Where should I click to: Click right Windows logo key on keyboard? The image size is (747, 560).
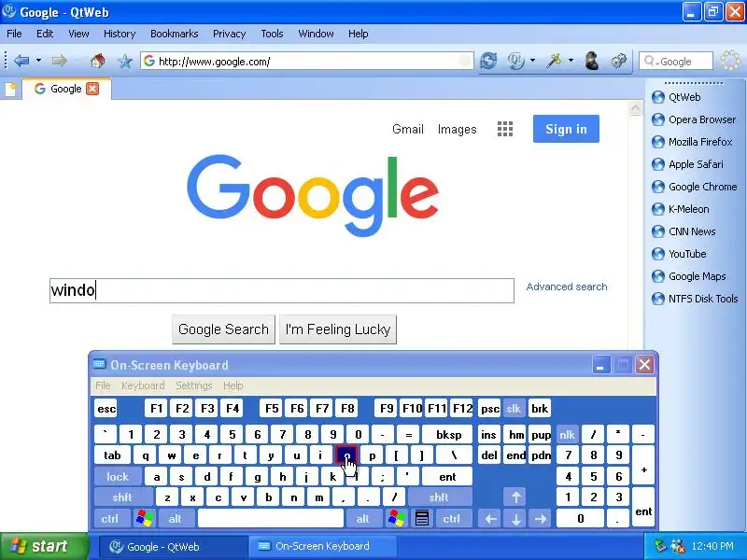(396, 518)
